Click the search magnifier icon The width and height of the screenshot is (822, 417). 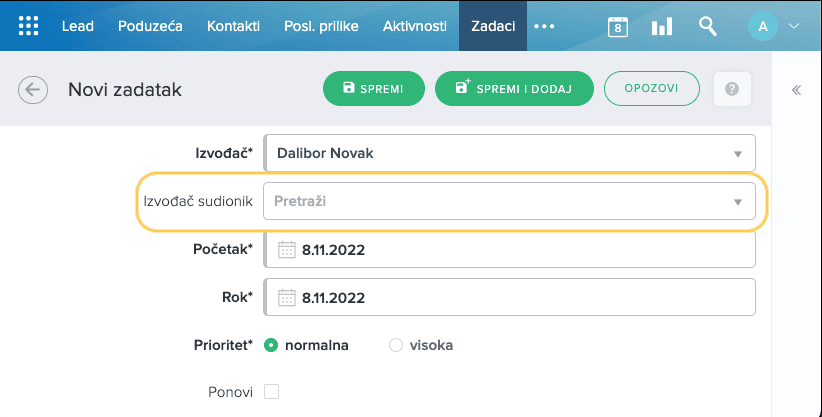707,26
